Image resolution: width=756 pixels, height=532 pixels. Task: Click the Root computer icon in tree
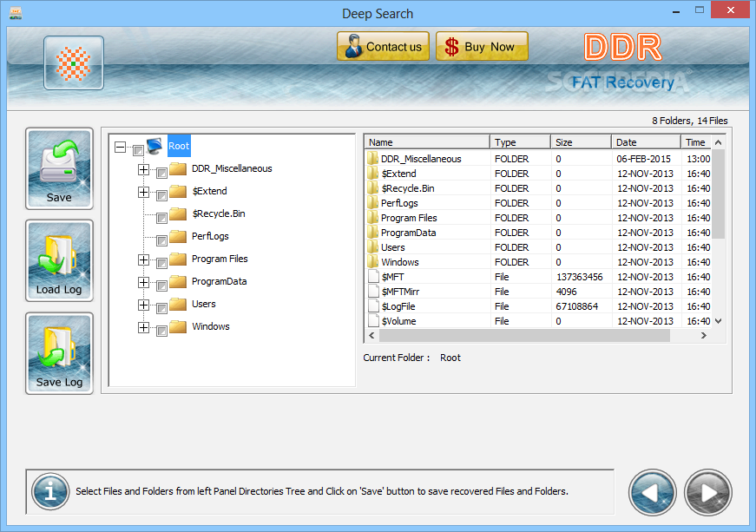[x=154, y=146]
